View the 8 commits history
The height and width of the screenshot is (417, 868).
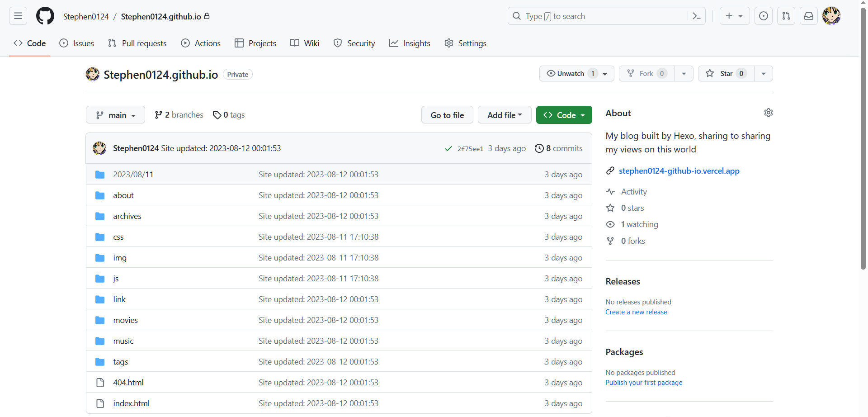[559, 148]
